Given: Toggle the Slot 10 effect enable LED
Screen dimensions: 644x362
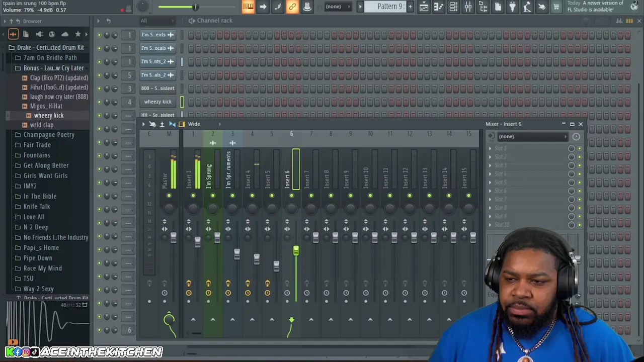Looking at the screenshot, I should [579, 225].
